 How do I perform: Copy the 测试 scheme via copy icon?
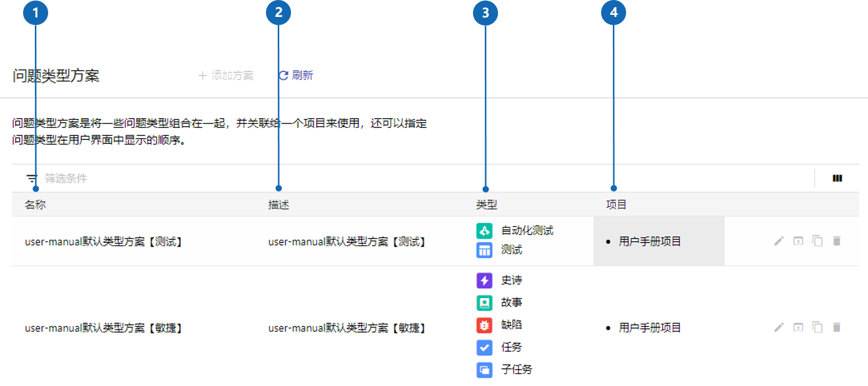(x=817, y=241)
